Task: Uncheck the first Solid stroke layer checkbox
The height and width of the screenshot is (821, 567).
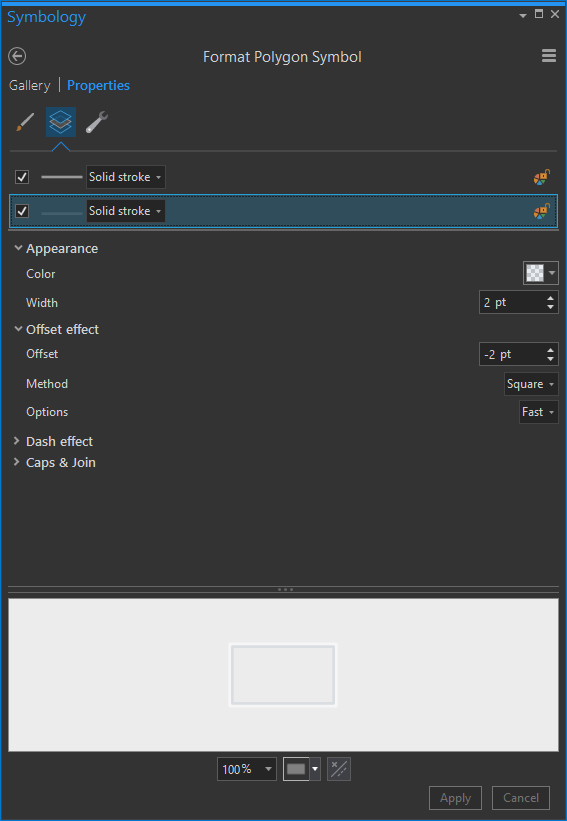Action: tap(22, 177)
